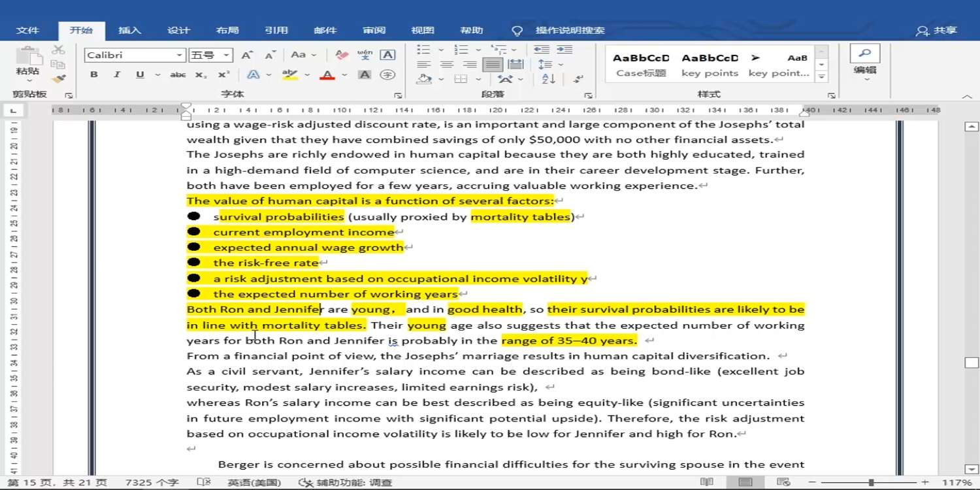Open underline style dropdown arrow
This screenshot has height=490, width=980.
coord(157,75)
